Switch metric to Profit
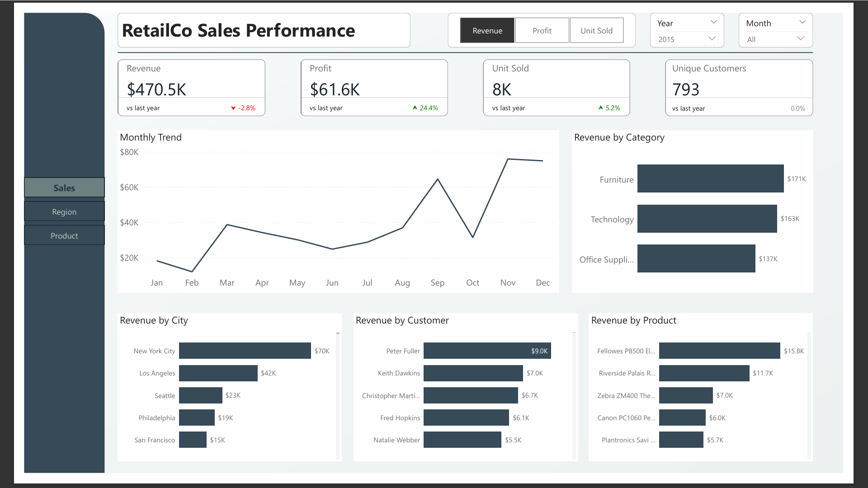Screen dimensions: 868x488 [x=542, y=31]
